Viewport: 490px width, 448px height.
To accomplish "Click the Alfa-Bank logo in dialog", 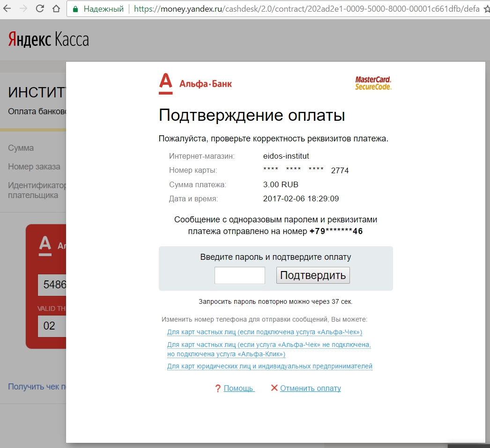I will 196,84.
